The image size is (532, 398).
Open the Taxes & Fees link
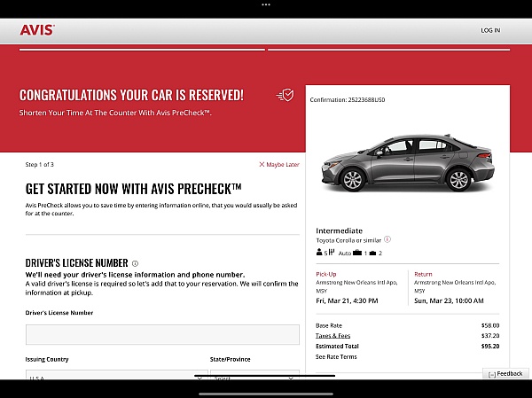pos(332,336)
